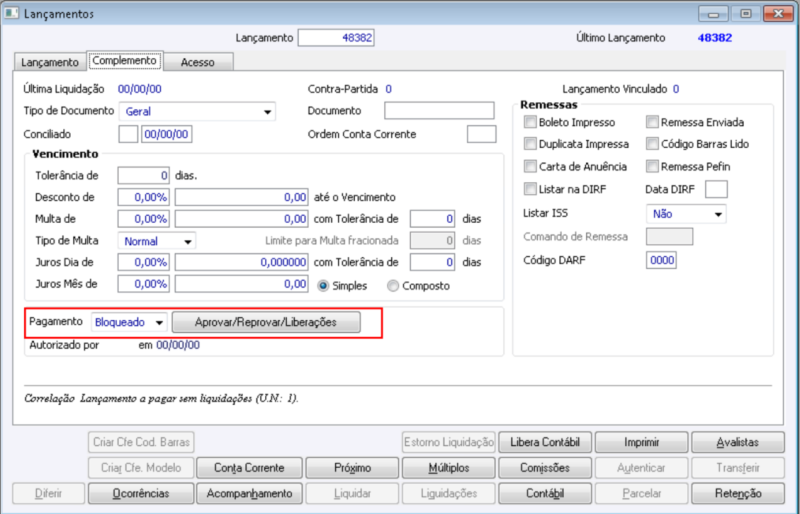
Task: Click the Tolerância de dias field
Action: (143, 176)
